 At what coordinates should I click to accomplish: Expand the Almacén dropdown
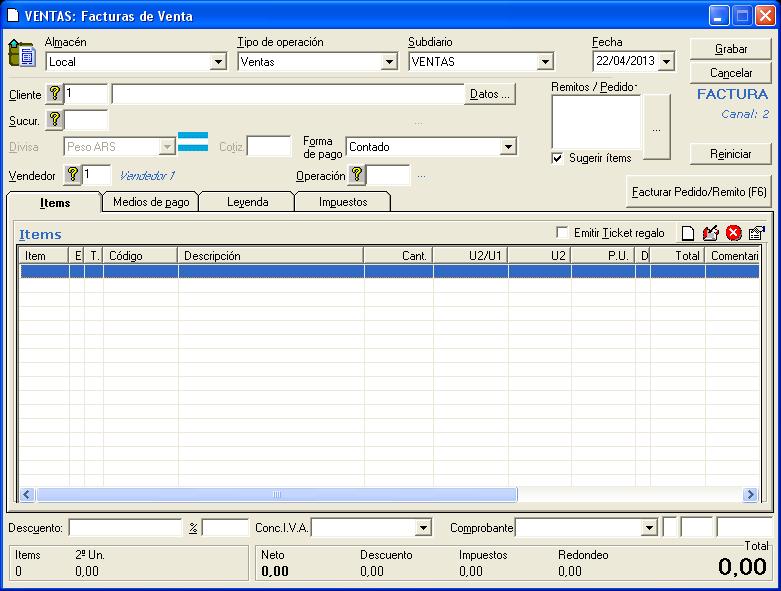(218, 62)
